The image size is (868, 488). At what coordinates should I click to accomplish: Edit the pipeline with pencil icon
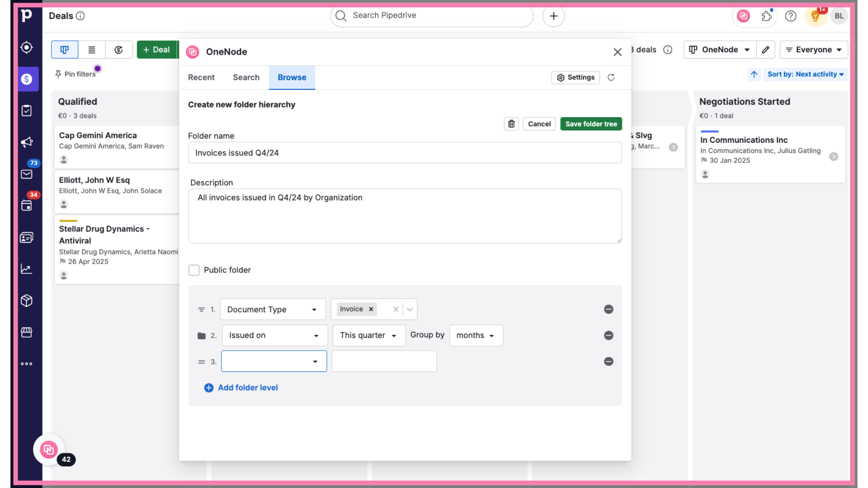(765, 50)
